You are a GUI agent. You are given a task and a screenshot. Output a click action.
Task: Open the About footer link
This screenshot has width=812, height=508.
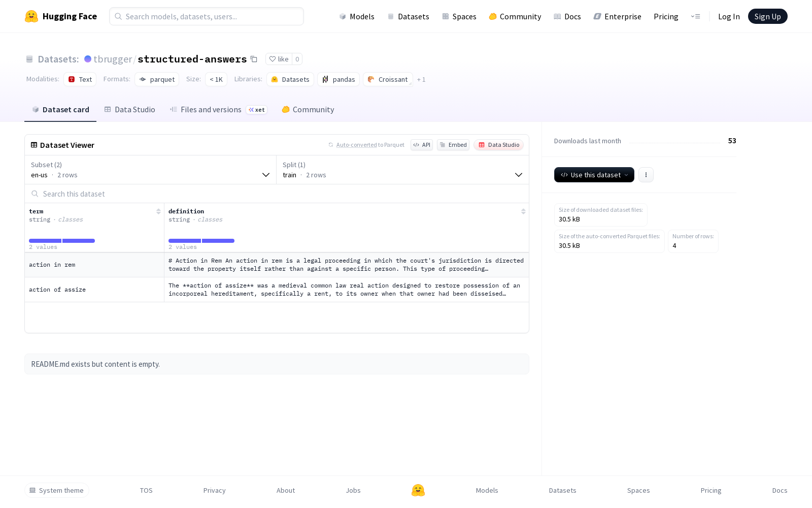point(286,490)
